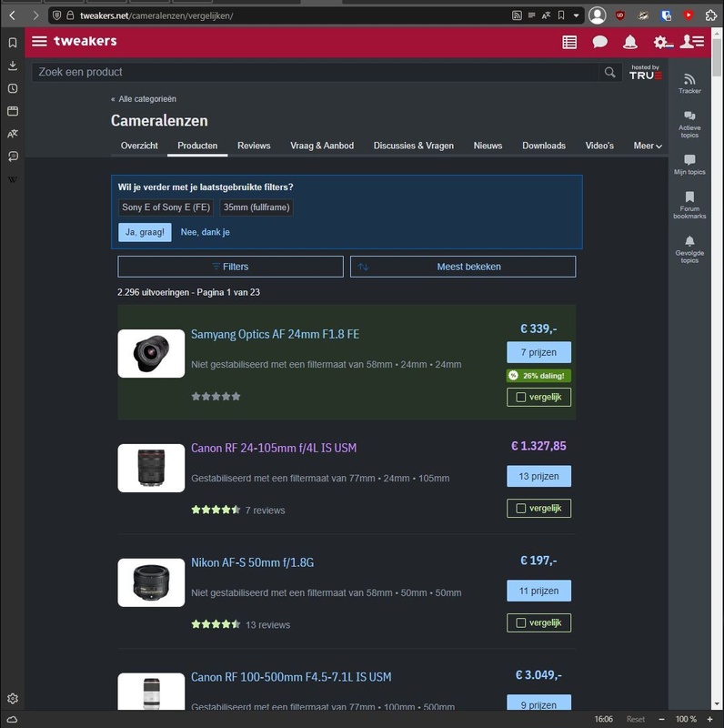Viewport: 724px width, 728px height.
Task: Open Actieve topics in sidebar
Action: (689, 124)
